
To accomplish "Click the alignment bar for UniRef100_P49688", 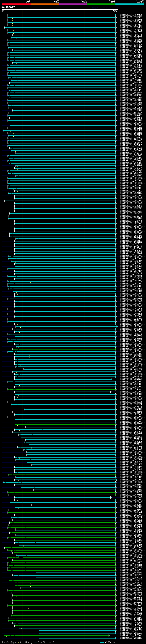I will 62,30.
